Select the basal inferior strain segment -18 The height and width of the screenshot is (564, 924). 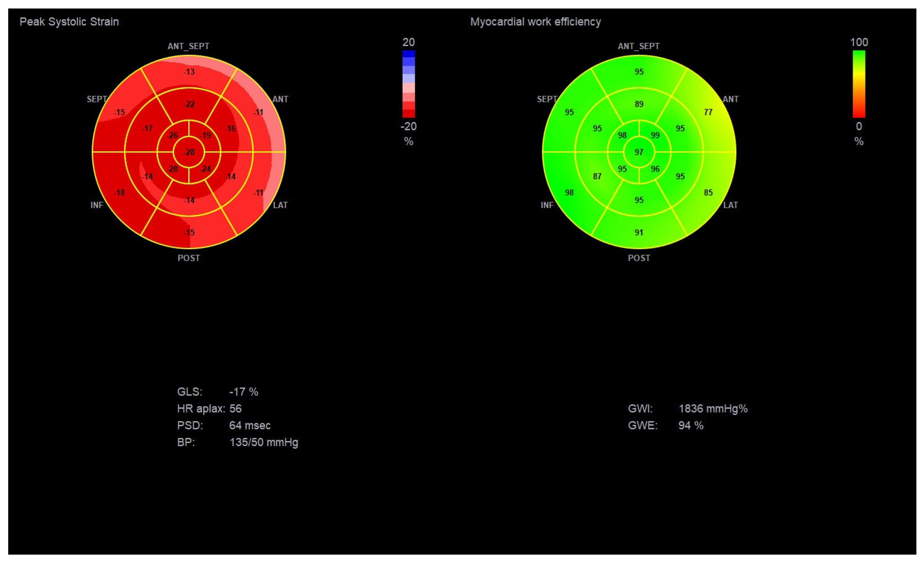(119, 192)
